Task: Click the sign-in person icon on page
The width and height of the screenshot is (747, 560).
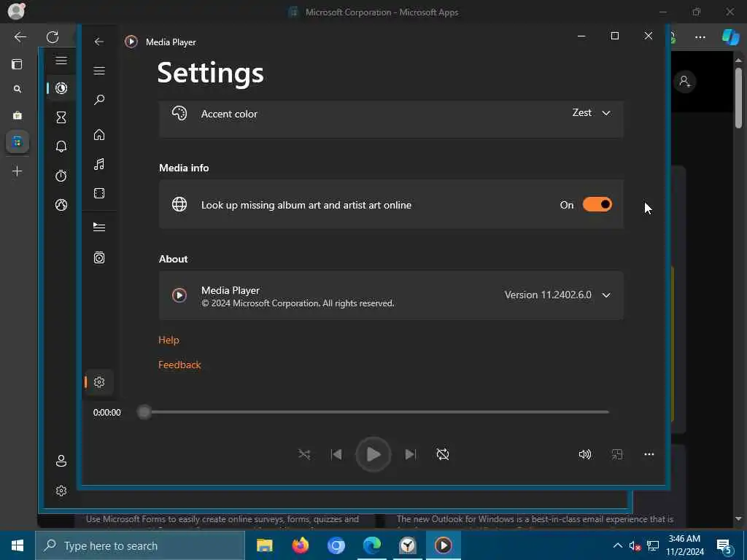Action: 685,82
